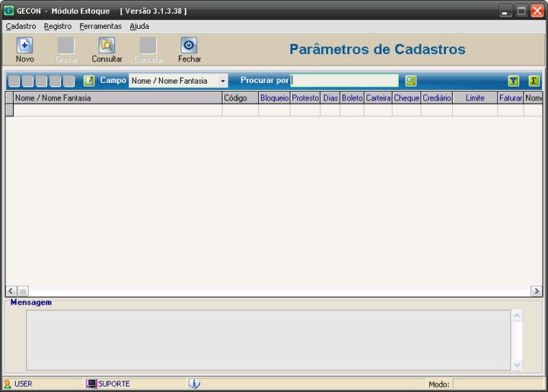Click the Mensagem box scroll down arrow
The height and width of the screenshot is (392, 548).
(517, 365)
